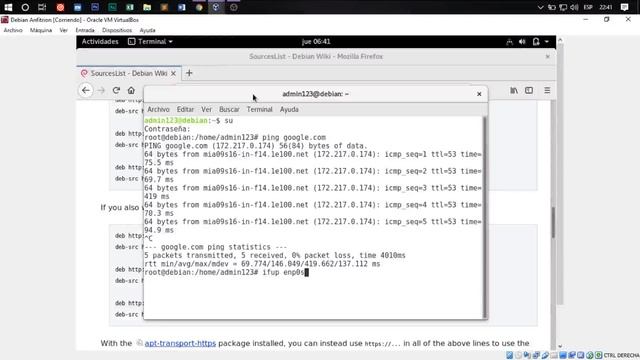Close the admin123@debian terminal window
Screen dimensions: 640x360
click(x=479, y=94)
